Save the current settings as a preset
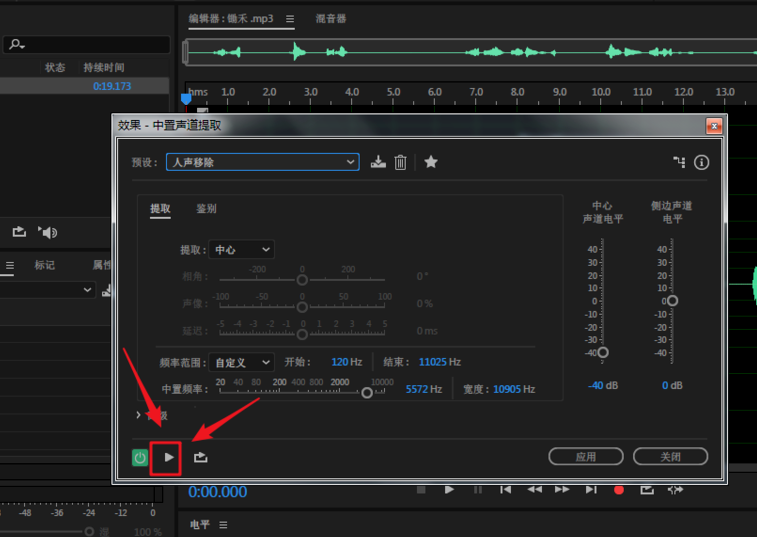 pyautogui.click(x=378, y=162)
